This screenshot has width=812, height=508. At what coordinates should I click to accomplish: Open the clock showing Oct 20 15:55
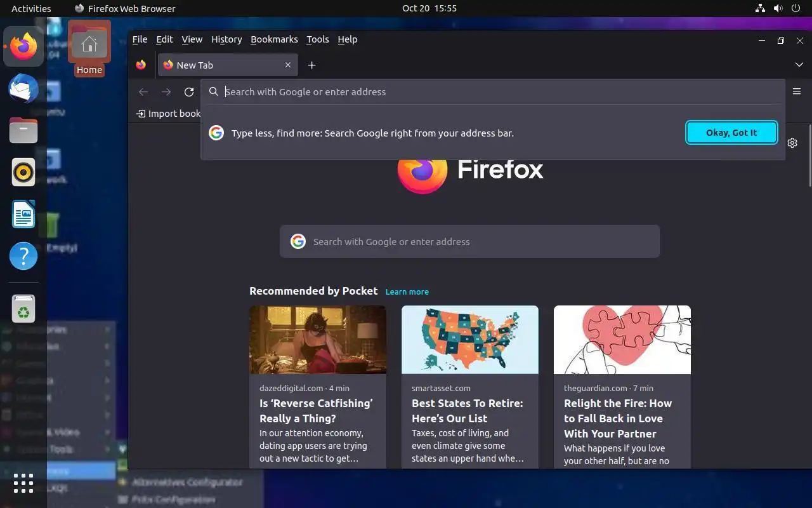tap(429, 8)
